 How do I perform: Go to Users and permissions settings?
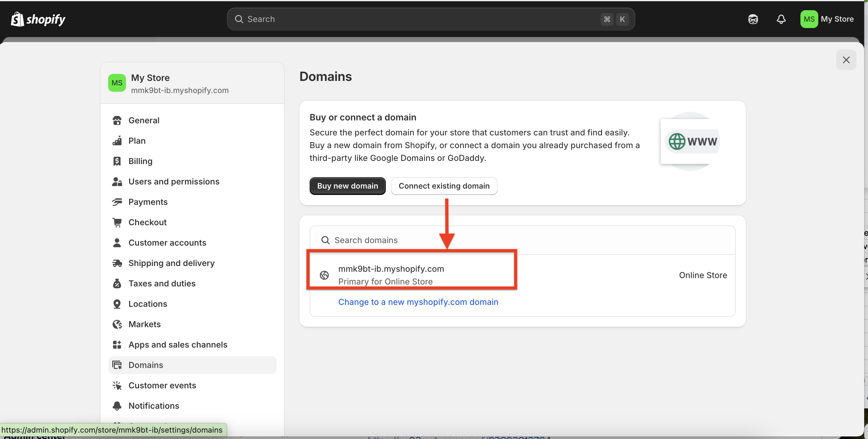tap(174, 182)
